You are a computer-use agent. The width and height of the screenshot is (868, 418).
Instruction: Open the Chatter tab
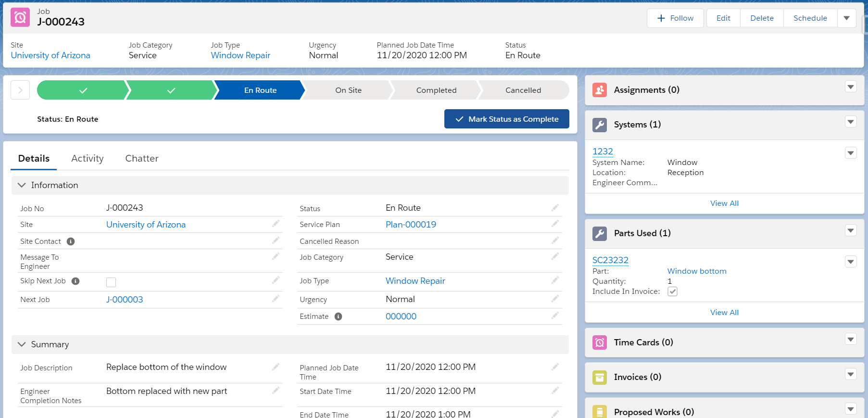141,158
